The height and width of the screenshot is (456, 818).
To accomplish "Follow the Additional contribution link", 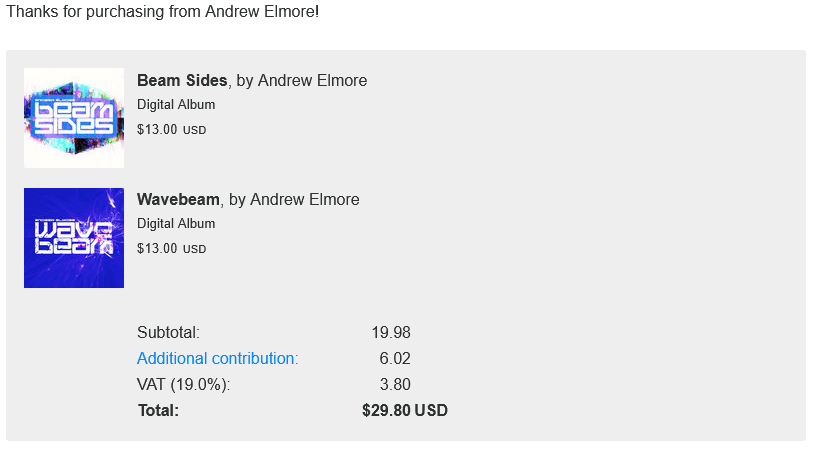I will coord(217,359).
